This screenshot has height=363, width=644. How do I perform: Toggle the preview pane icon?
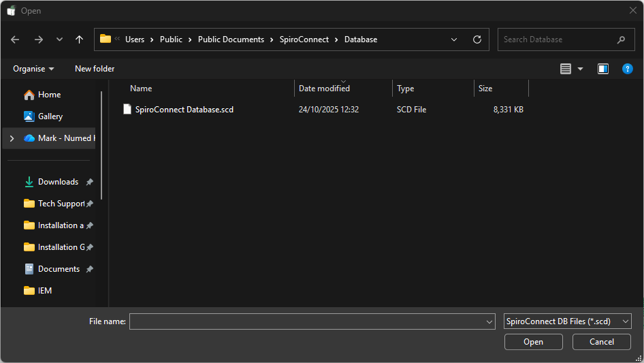click(x=602, y=69)
